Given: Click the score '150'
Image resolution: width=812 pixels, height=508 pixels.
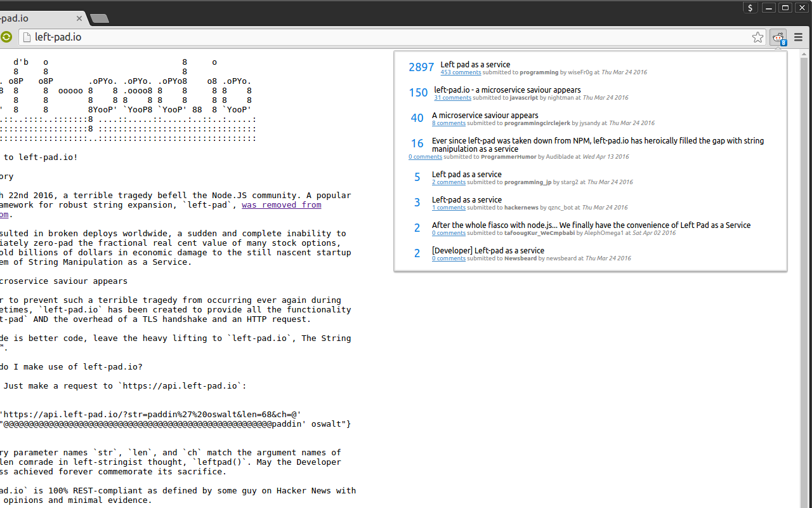Looking at the screenshot, I should pyautogui.click(x=418, y=93).
